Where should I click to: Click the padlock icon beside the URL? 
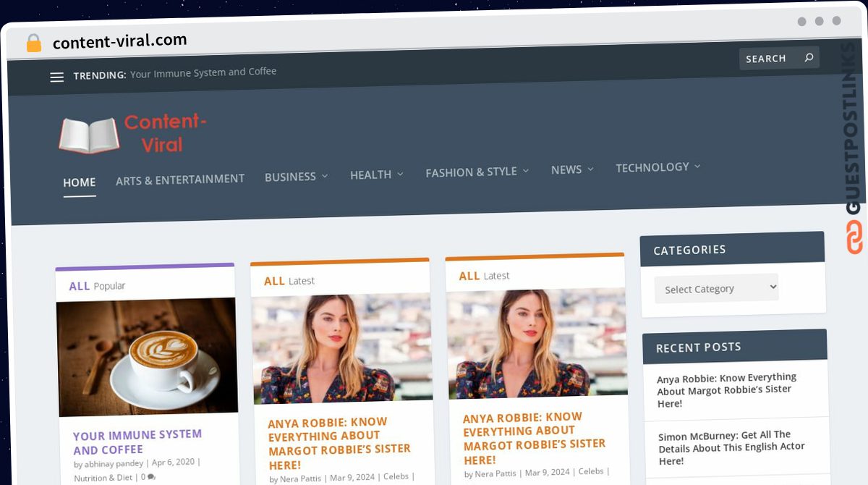click(33, 43)
